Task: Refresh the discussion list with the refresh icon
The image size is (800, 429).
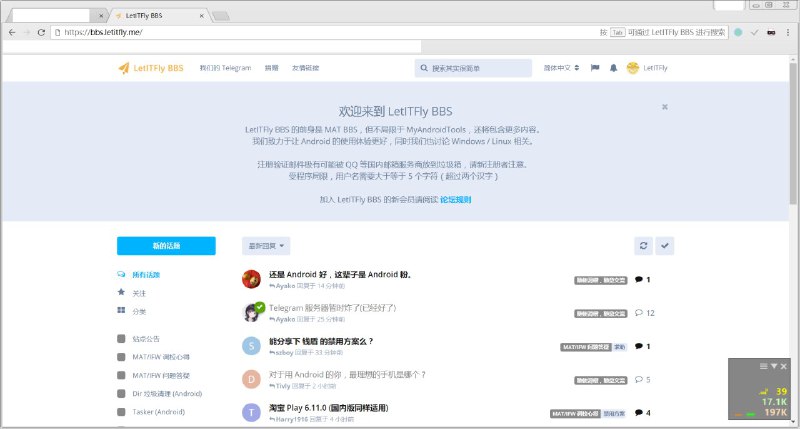Action: coord(643,246)
